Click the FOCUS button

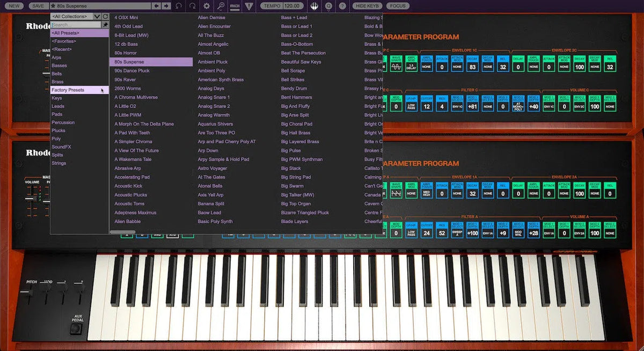397,6
